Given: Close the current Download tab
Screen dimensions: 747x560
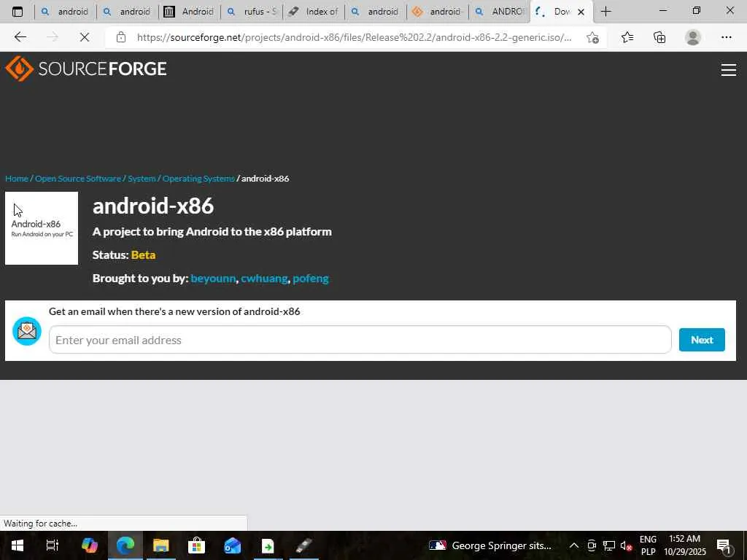Looking at the screenshot, I should click(x=581, y=12).
